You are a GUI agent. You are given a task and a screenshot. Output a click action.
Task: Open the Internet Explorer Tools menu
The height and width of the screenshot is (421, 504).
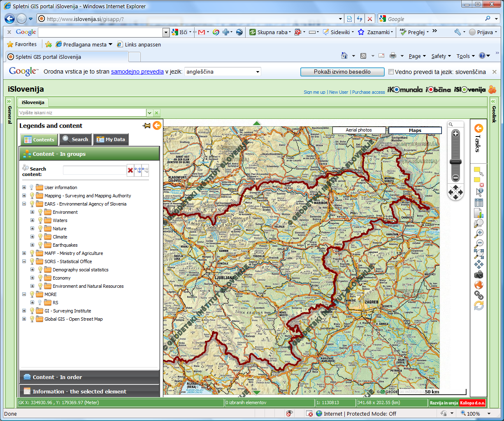click(x=465, y=56)
